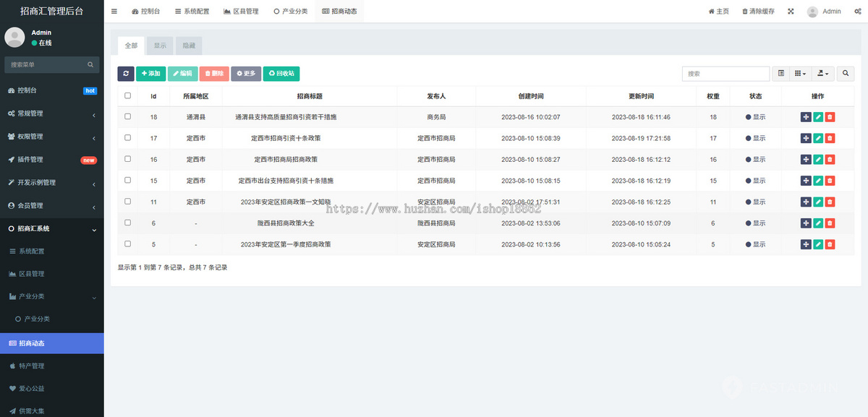Open the column visibility dropdown
This screenshot has height=417, width=868.
click(799, 73)
